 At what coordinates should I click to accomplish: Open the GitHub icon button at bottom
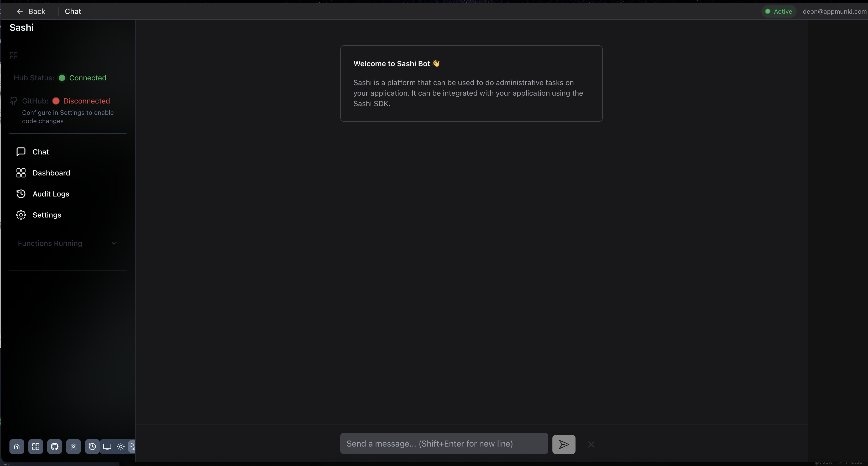pos(55,447)
